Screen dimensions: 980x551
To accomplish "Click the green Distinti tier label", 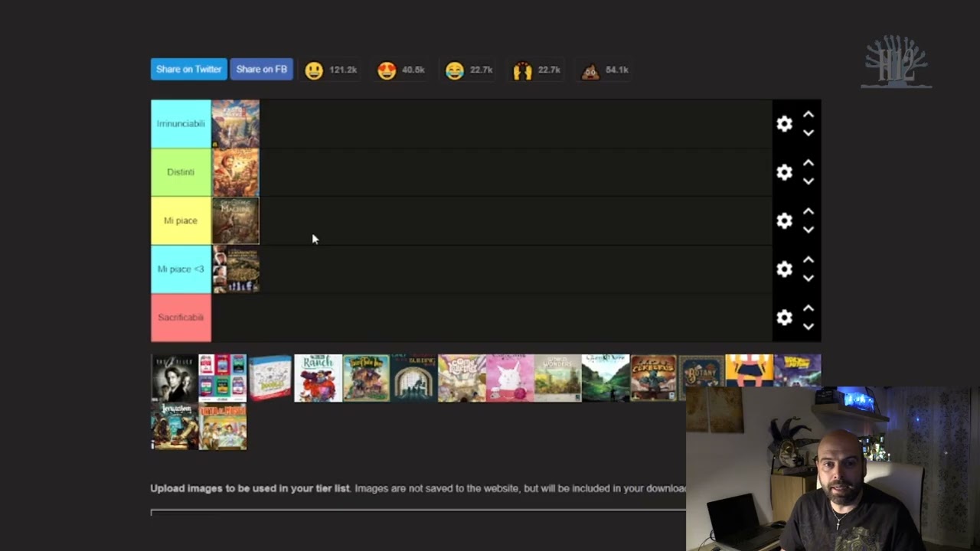I will click(x=181, y=172).
